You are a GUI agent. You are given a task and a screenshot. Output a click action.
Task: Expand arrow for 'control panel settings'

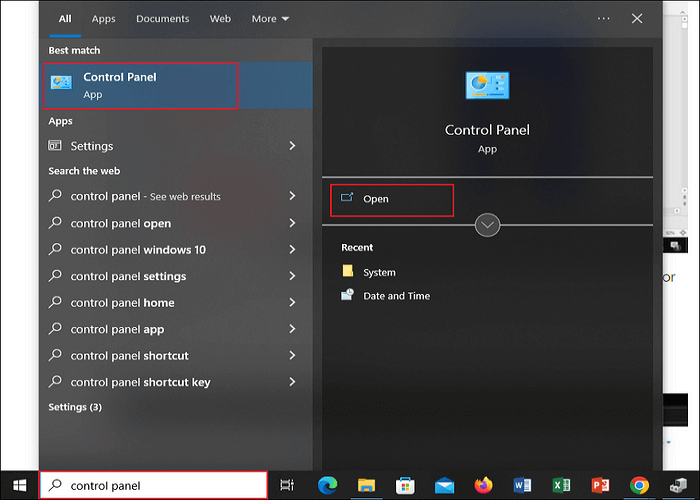(x=292, y=276)
